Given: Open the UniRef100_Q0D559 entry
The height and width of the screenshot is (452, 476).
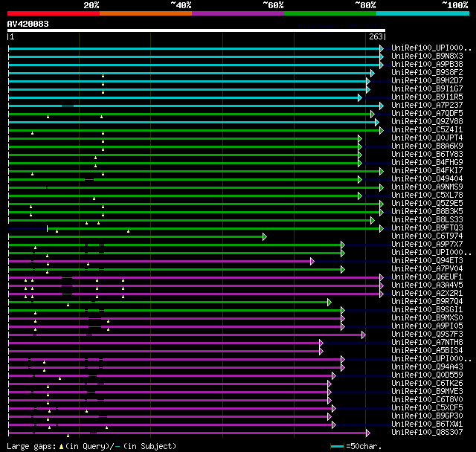Looking at the screenshot, I should 427,375.
